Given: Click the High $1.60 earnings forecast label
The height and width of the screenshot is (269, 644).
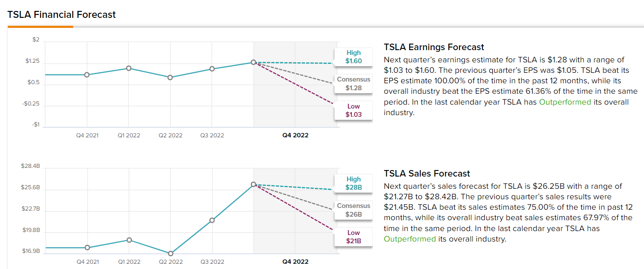Looking at the screenshot, I should [x=354, y=57].
